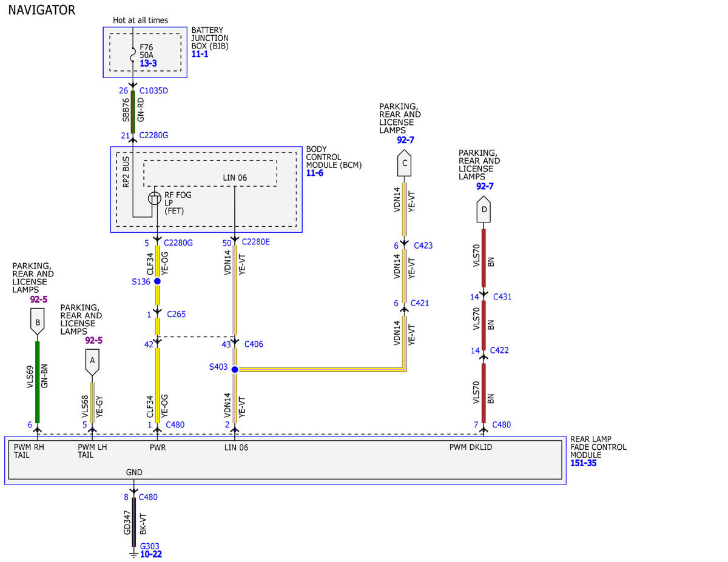Image resolution: width=728 pixels, height=562 pixels.
Task: Click the 'GD347' wire code
Action: tap(127, 521)
